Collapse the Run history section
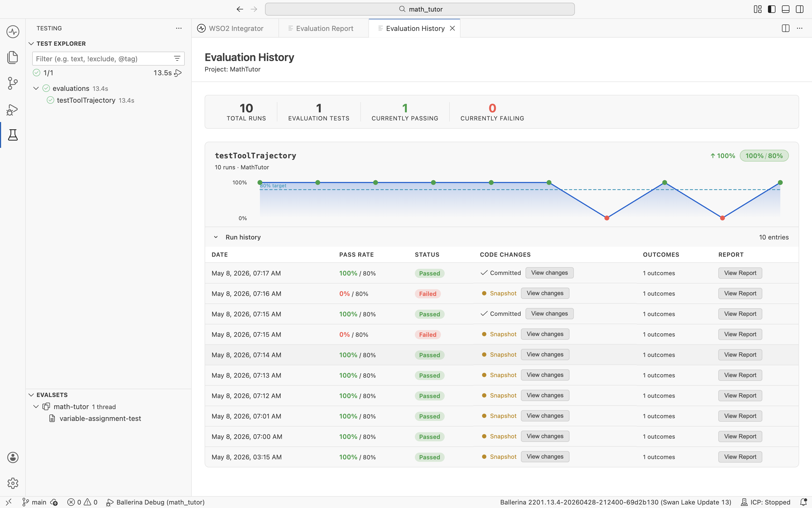812x508 pixels. pos(216,237)
